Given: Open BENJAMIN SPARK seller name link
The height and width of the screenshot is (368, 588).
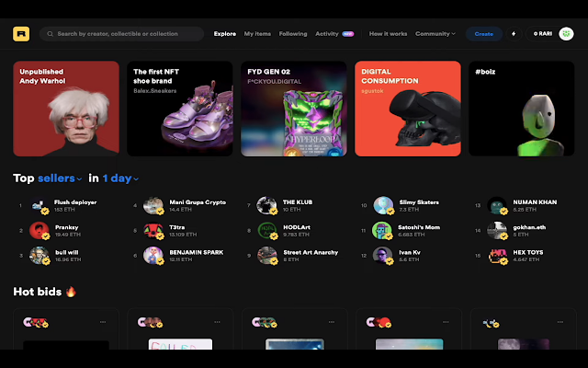Looking at the screenshot, I should (x=196, y=252).
